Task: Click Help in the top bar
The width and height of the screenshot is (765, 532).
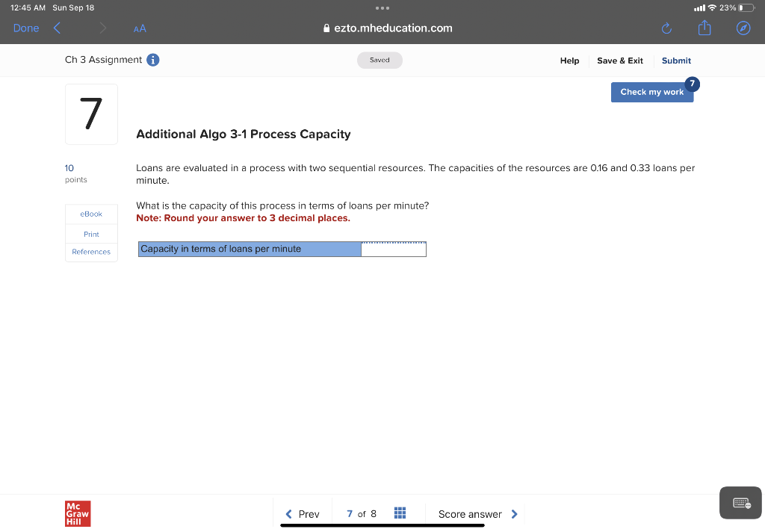Action: 569,61
